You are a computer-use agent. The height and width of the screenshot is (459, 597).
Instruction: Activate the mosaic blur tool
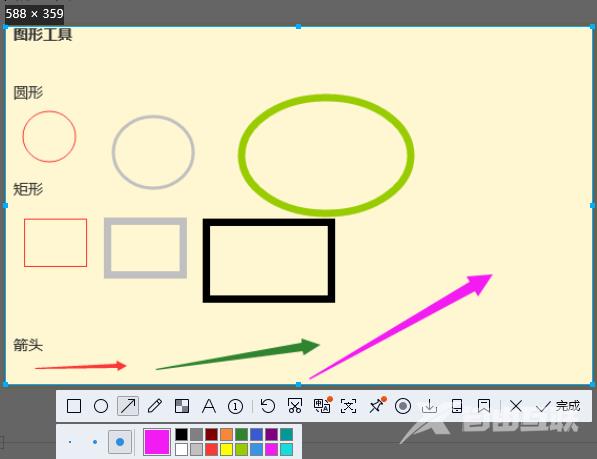[182, 406]
